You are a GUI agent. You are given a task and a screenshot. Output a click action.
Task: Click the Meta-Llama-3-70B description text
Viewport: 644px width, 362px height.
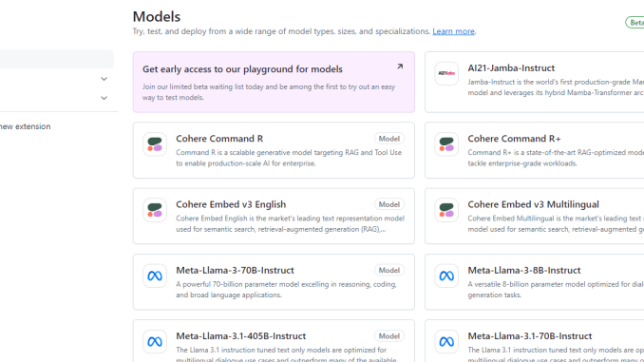click(x=286, y=289)
